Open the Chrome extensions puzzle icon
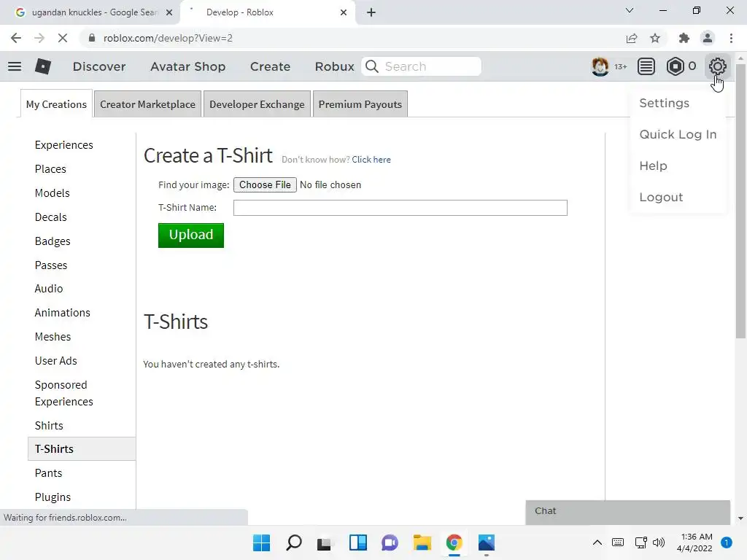The width and height of the screenshot is (747, 560). click(x=684, y=38)
